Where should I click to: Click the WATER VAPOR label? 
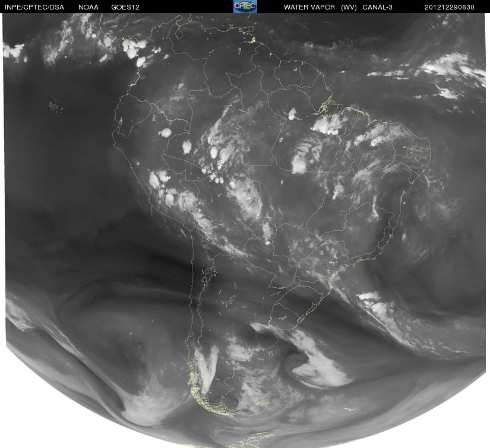click(309, 7)
